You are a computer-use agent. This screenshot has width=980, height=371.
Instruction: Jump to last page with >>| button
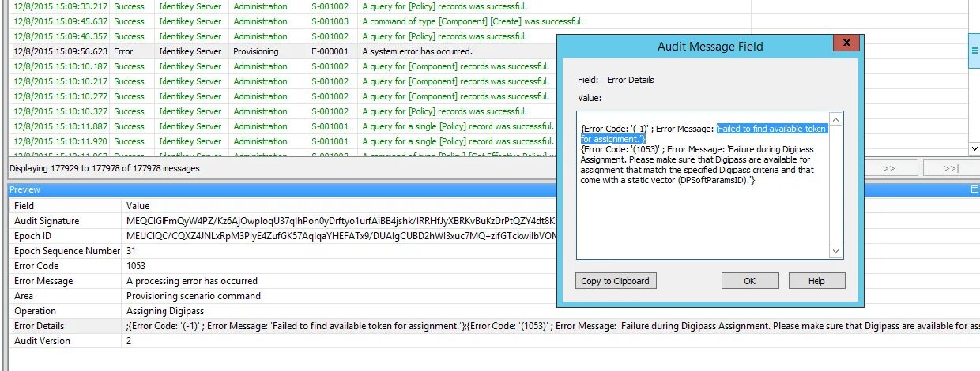pyautogui.click(x=951, y=168)
